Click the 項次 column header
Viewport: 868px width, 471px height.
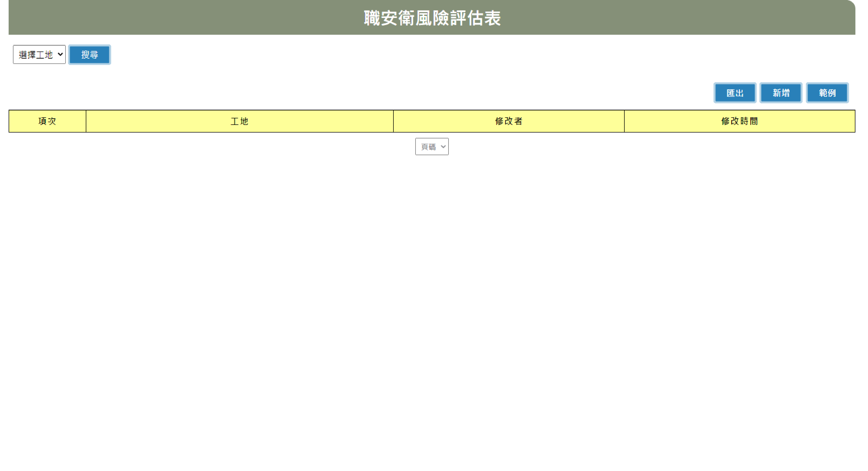tap(47, 121)
